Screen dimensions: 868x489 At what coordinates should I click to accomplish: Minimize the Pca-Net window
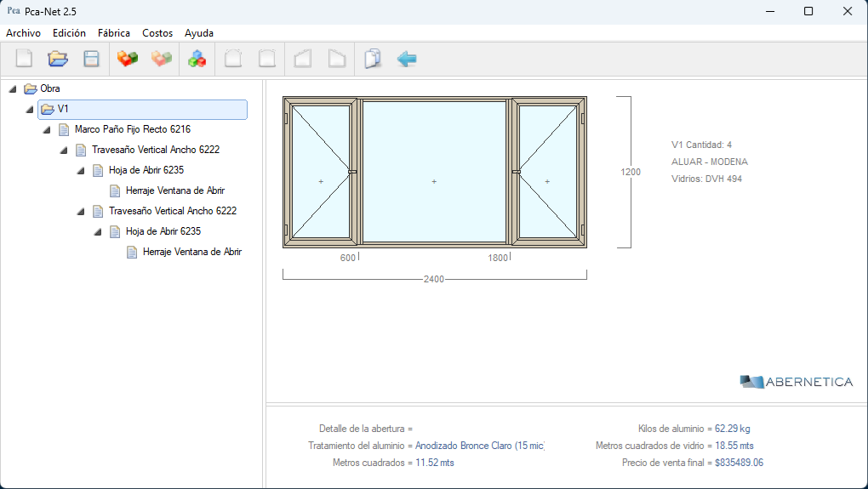769,11
